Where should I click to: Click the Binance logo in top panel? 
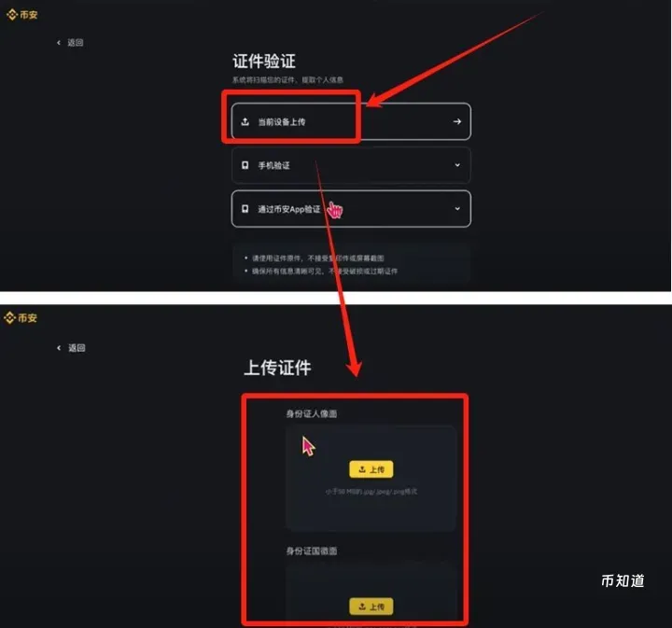[x=21, y=15]
